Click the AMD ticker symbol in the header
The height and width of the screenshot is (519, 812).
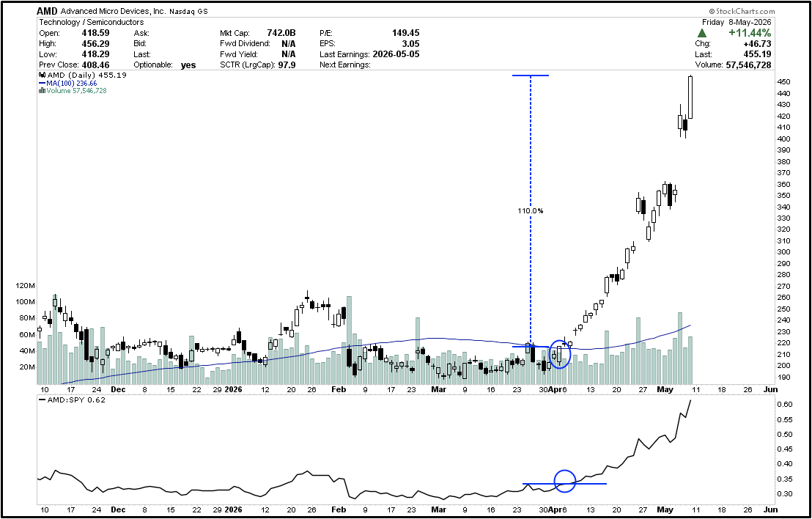click(47, 11)
